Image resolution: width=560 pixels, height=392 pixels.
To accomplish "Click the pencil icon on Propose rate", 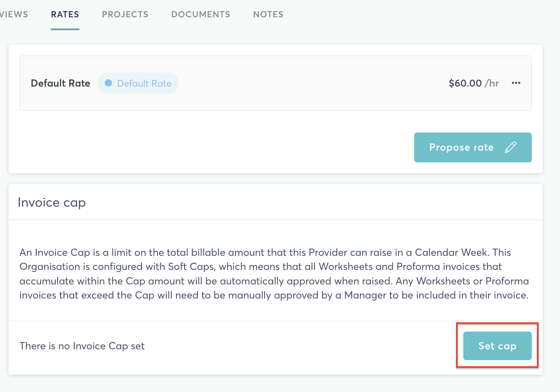I will click(x=510, y=147).
